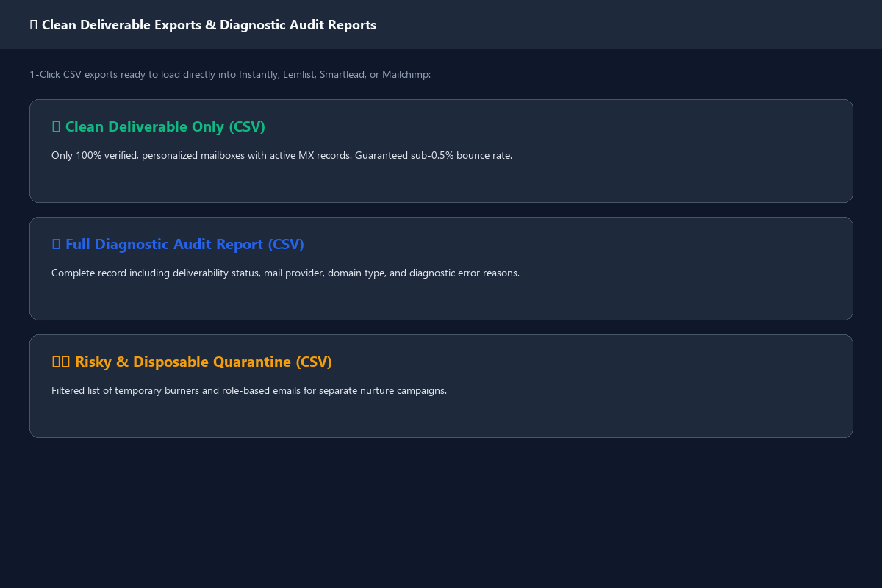Click the icon in the page header title
Viewport: 882px width, 588px height.
click(x=34, y=25)
